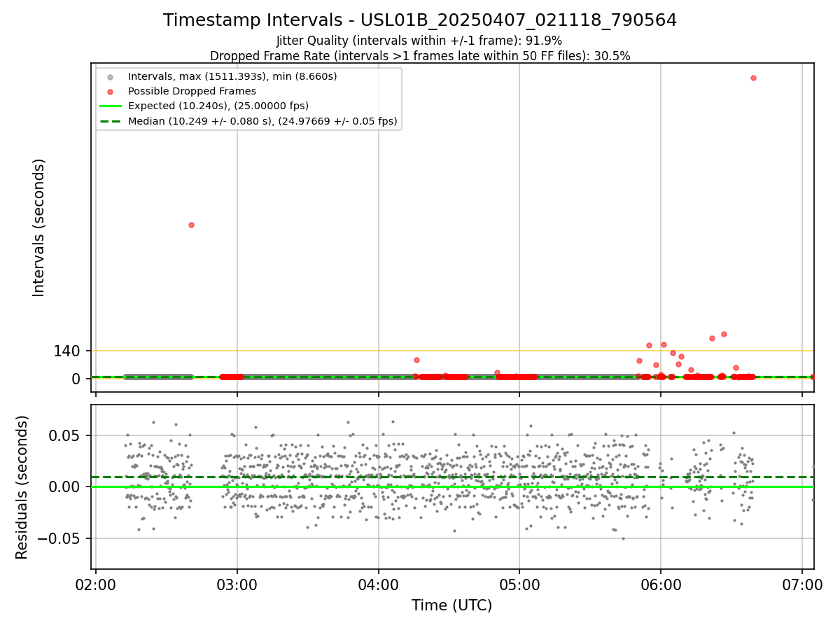Viewport: 840px width, 630px height.
Task: Click the solid green line sample in the legend
Action: 109,106
